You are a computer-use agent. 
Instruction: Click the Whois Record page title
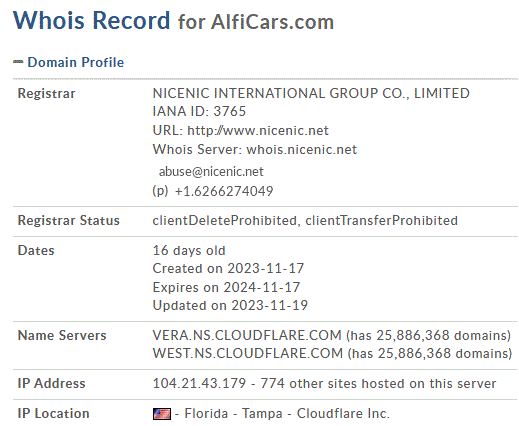(x=92, y=20)
